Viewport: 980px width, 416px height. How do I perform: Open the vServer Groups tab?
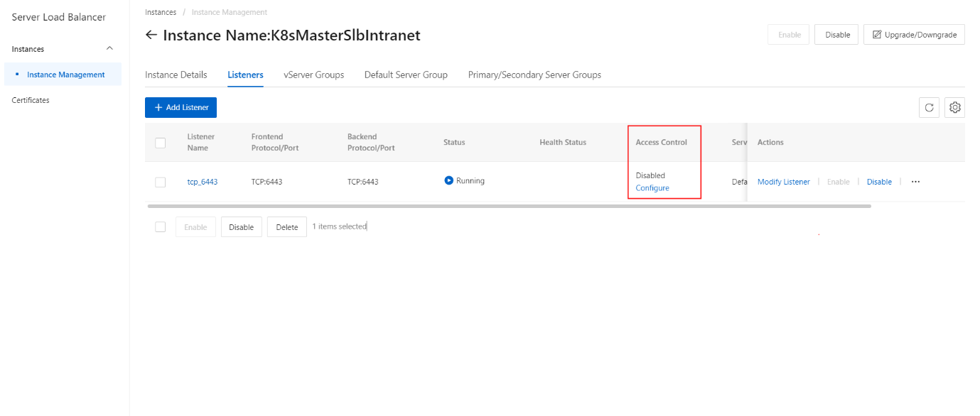point(313,75)
